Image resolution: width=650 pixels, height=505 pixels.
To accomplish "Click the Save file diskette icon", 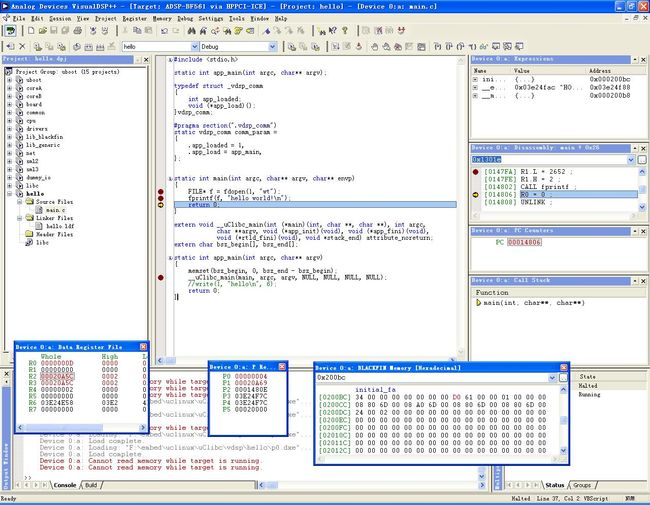I will (x=54, y=31).
